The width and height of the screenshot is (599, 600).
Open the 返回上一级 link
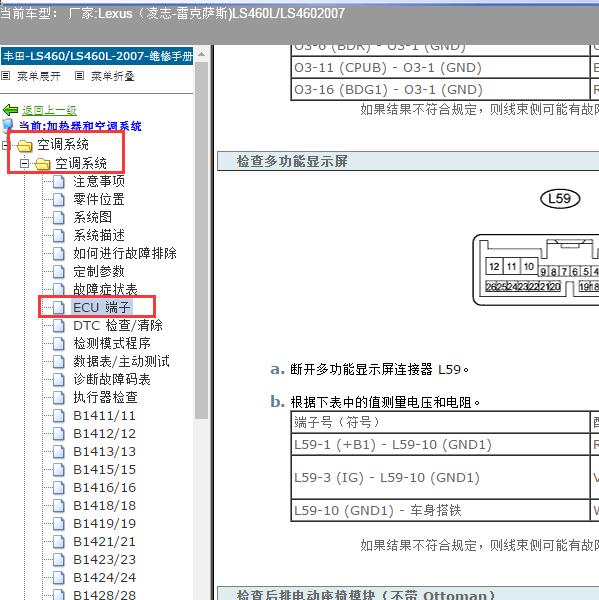coord(49,111)
